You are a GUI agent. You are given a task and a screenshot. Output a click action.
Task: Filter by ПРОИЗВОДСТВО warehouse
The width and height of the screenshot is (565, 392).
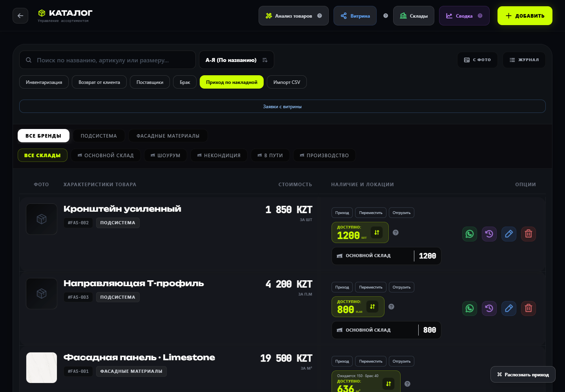(x=324, y=155)
